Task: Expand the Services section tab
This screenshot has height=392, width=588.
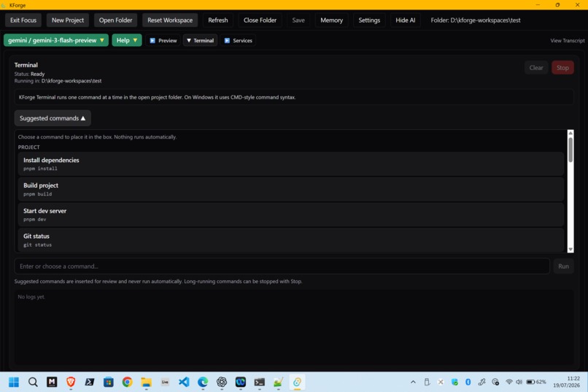Action: point(238,40)
